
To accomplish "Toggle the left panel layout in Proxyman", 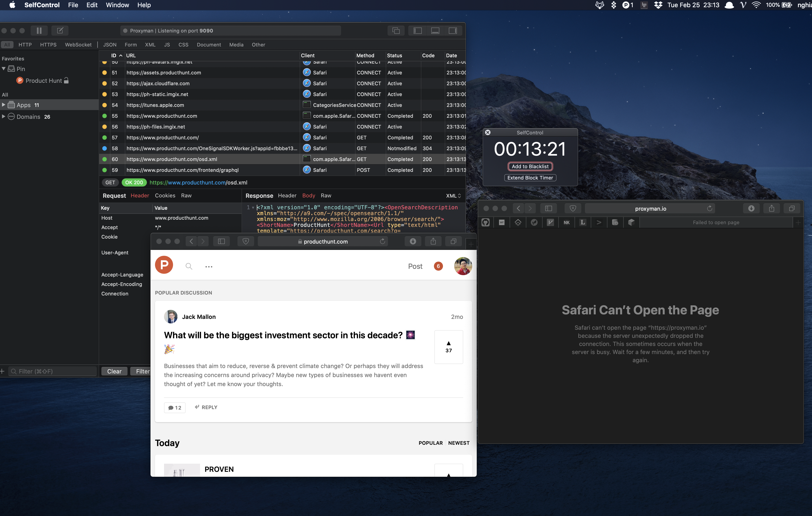I will coord(417,30).
